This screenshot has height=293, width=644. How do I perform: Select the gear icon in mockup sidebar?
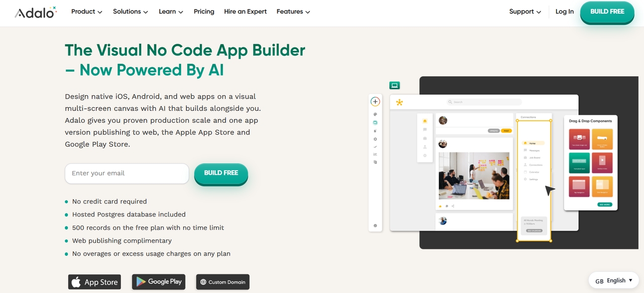coord(425,156)
